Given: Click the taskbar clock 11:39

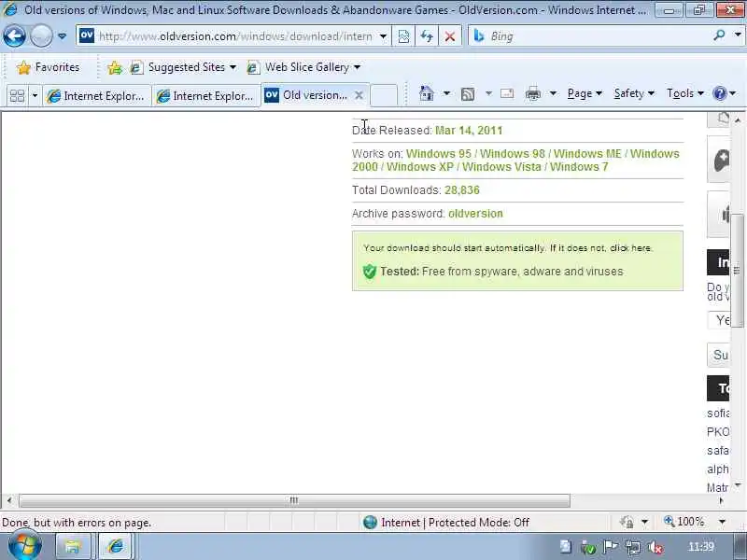Looking at the screenshot, I should pos(701,547).
